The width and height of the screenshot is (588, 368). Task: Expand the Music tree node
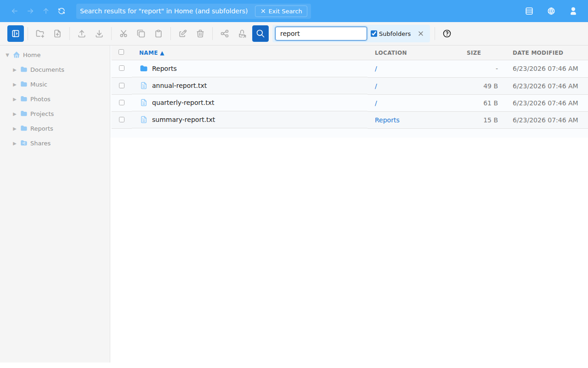click(15, 85)
